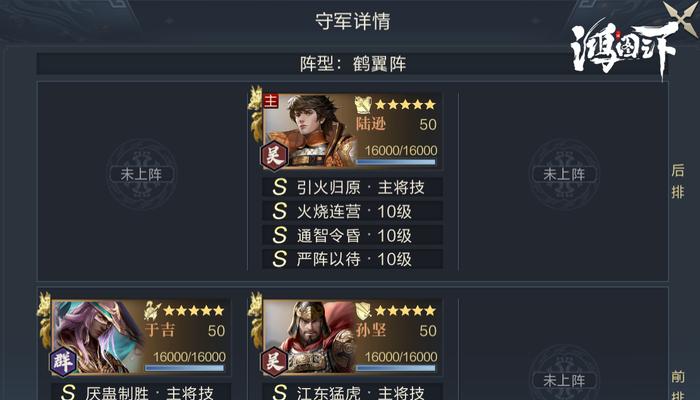Screen dimensions: 700x400
Task: Open 孙坚's hero portrait
Action: [x=310, y=337]
